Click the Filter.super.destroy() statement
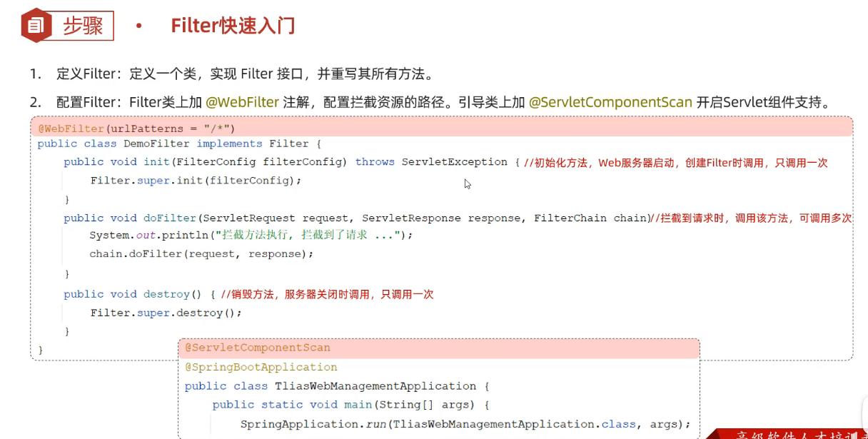The width and height of the screenshot is (868, 439). 166,313
